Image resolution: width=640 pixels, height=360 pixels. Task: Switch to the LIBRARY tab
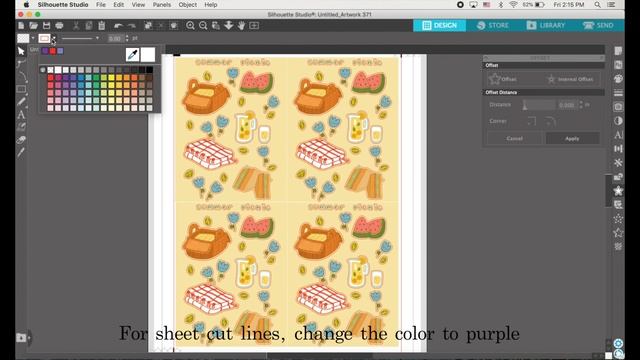(x=546, y=25)
